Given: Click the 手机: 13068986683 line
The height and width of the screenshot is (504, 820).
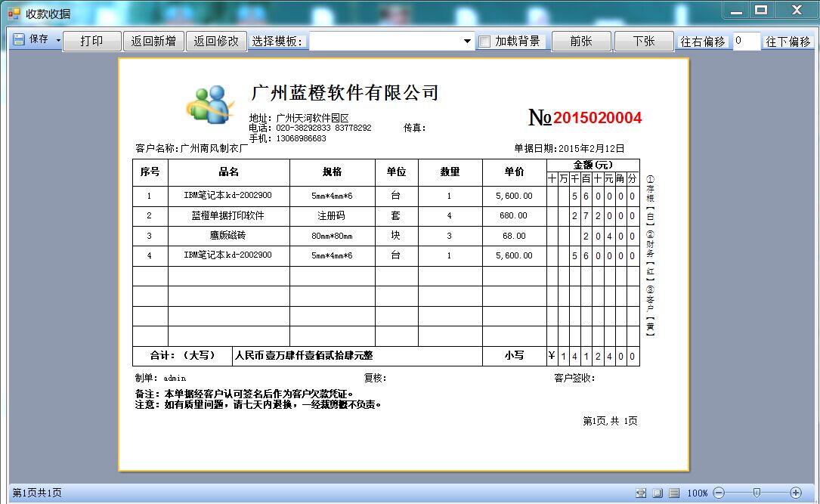Looking at the screenshot, I should 288,138.
